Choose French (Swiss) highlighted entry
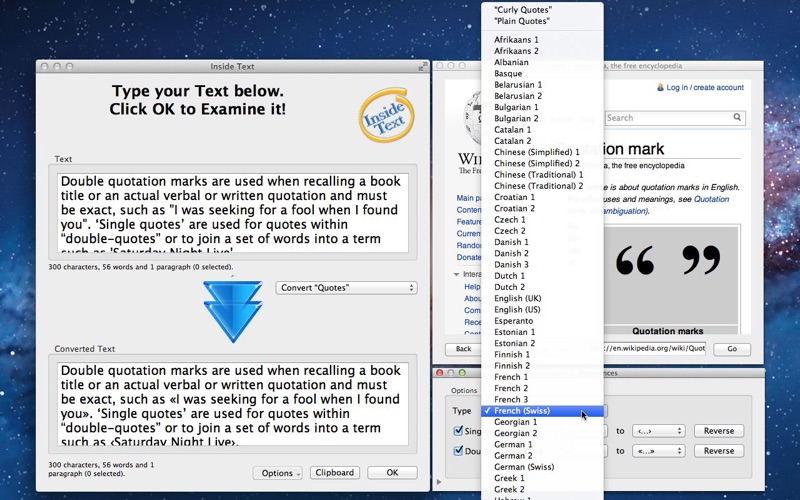The width and height of the screenshot is (800, 500). point(542,411)
